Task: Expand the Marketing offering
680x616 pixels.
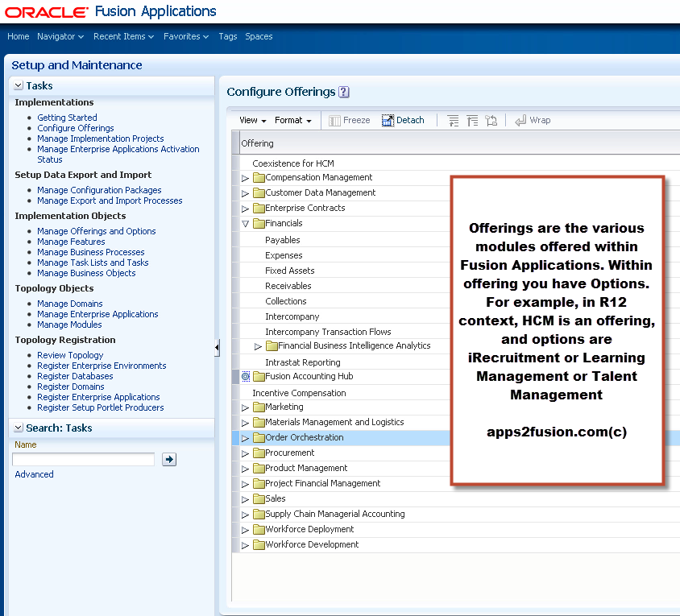Action: (x=245, y=407)
